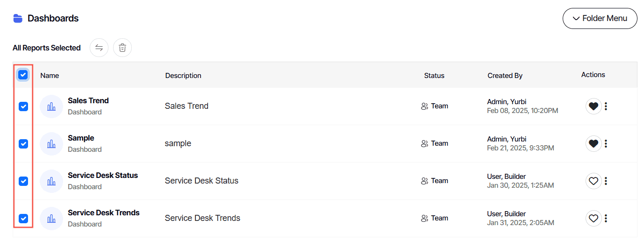The image size is (644, 248).
Task: Open the Sample dashboard name link
Action: [x=81, y=138]
